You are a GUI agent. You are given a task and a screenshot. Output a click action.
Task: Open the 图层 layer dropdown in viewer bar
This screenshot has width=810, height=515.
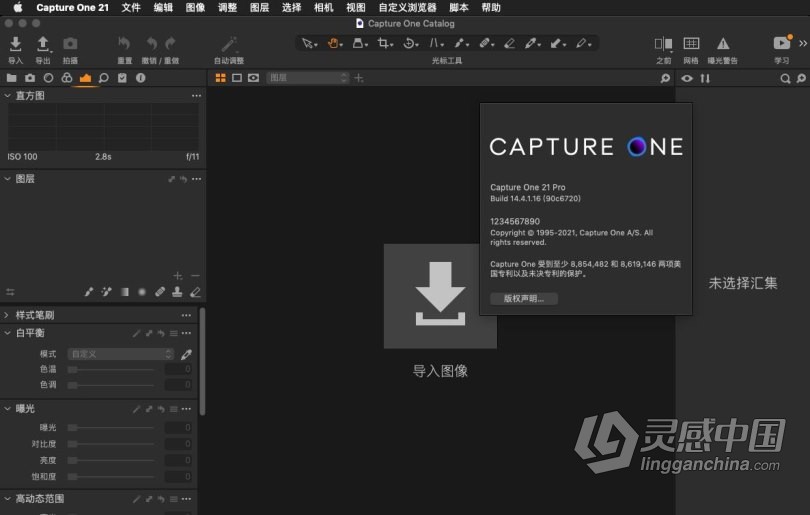click(x=307, y=78)
